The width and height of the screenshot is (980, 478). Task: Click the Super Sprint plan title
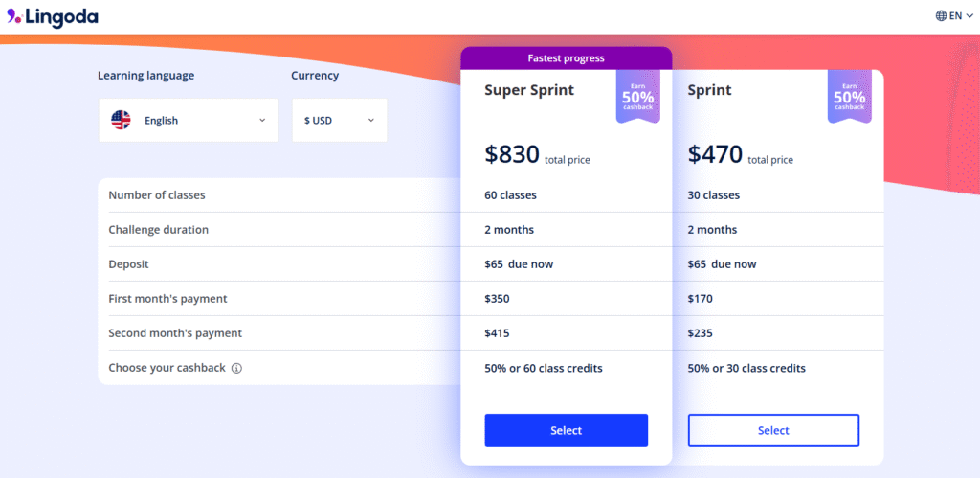pyautogui.click(x=529, y=90)
